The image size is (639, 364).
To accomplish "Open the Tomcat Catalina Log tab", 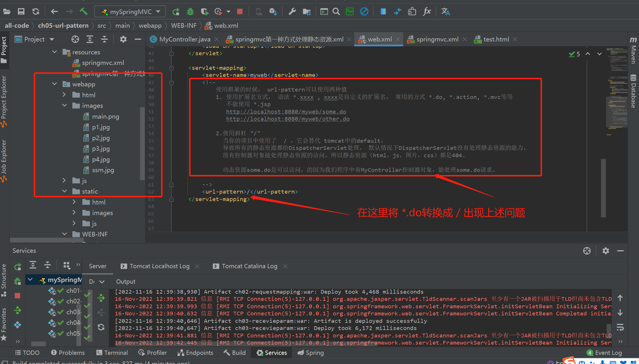I will [249, 266].
